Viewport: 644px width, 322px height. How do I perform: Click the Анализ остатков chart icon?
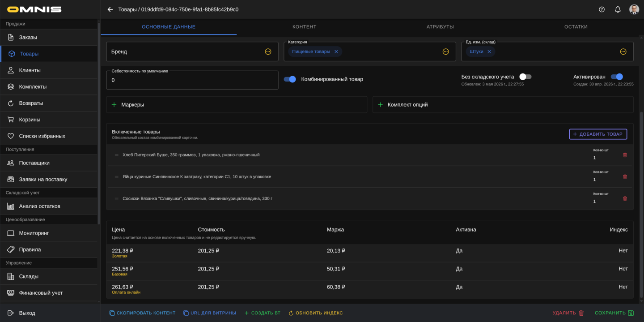tap(11, 206)
